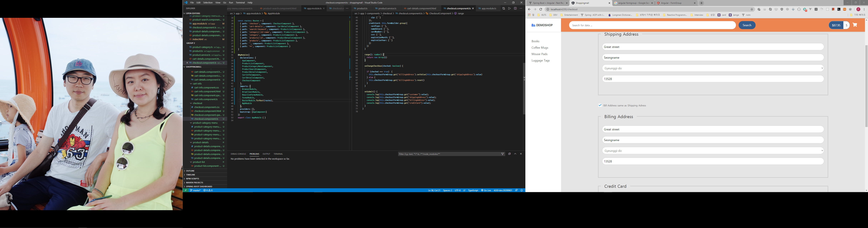
Task: Open the Billing Address Gyeunggi-do state dropdown
Action: 713,151
